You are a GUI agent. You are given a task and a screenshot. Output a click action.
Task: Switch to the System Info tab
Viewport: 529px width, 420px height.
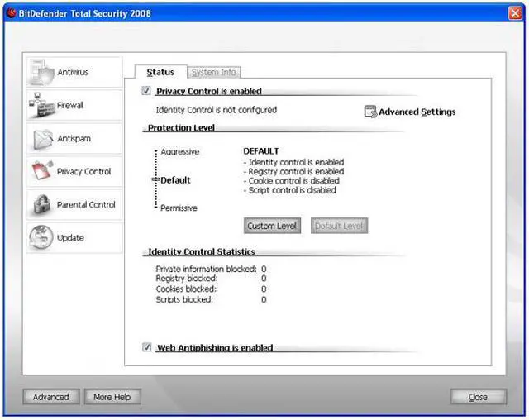tap(214, 73)
